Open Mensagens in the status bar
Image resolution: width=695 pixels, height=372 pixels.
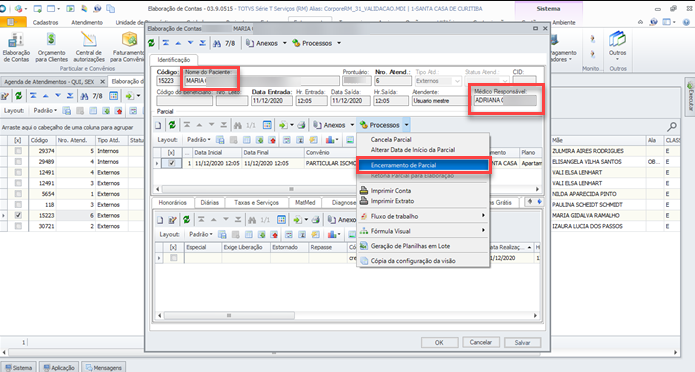(103, 368)
